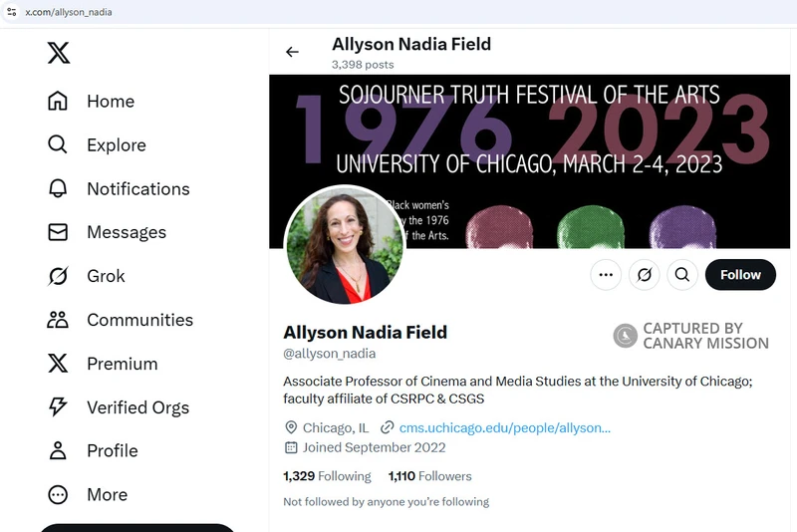
Task: Click the Joined September 2022 text
Action: click(x=375, y=447)
